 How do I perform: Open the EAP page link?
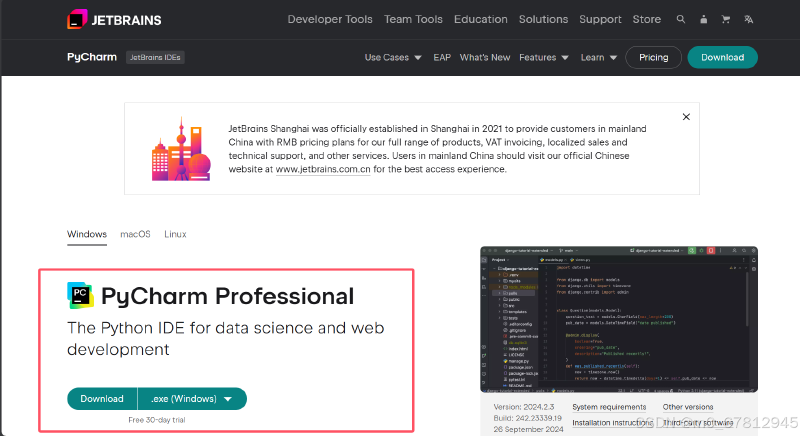coord(442,58)
